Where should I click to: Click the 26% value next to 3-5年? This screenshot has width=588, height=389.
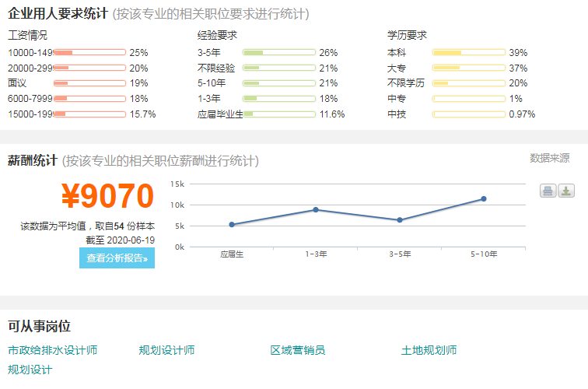328,53
